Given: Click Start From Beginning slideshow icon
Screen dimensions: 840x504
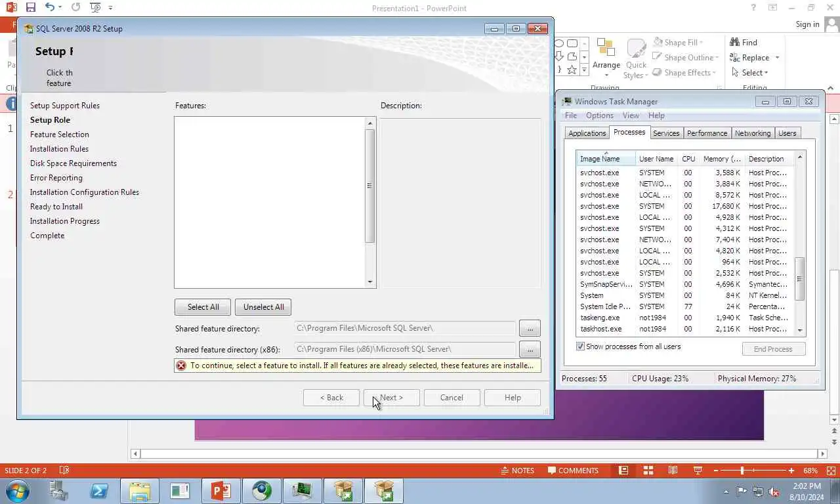Looking at the screenshot, I should pos(95,7).
